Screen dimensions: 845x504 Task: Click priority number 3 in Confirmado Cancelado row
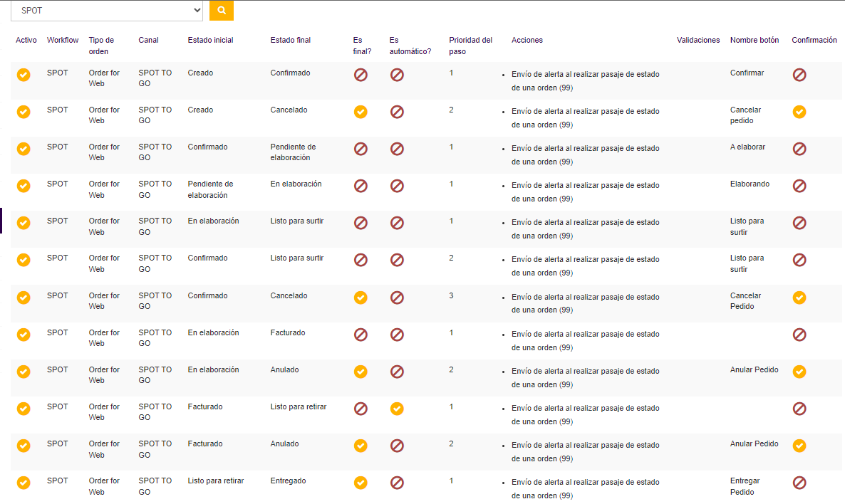[x=451, y=295]
